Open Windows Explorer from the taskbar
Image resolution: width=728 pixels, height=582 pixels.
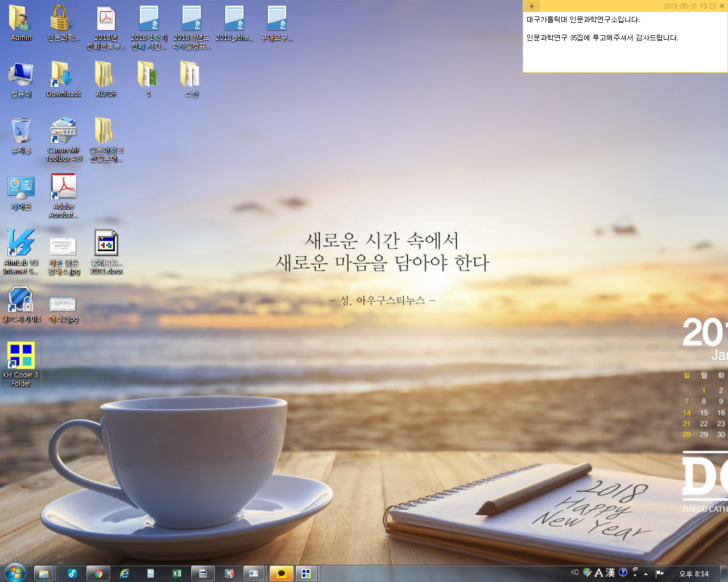44,573
